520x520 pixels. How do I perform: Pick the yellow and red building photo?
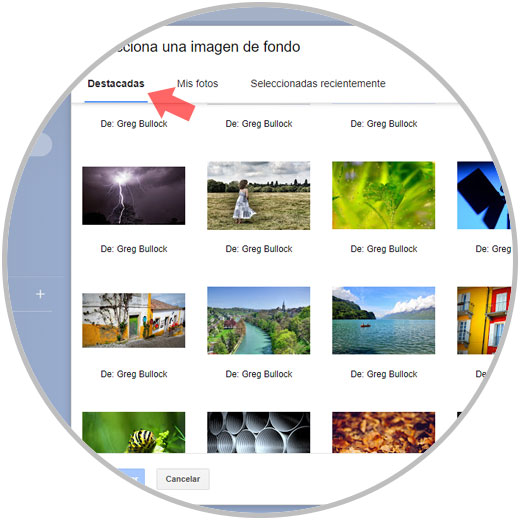(483, 320)
